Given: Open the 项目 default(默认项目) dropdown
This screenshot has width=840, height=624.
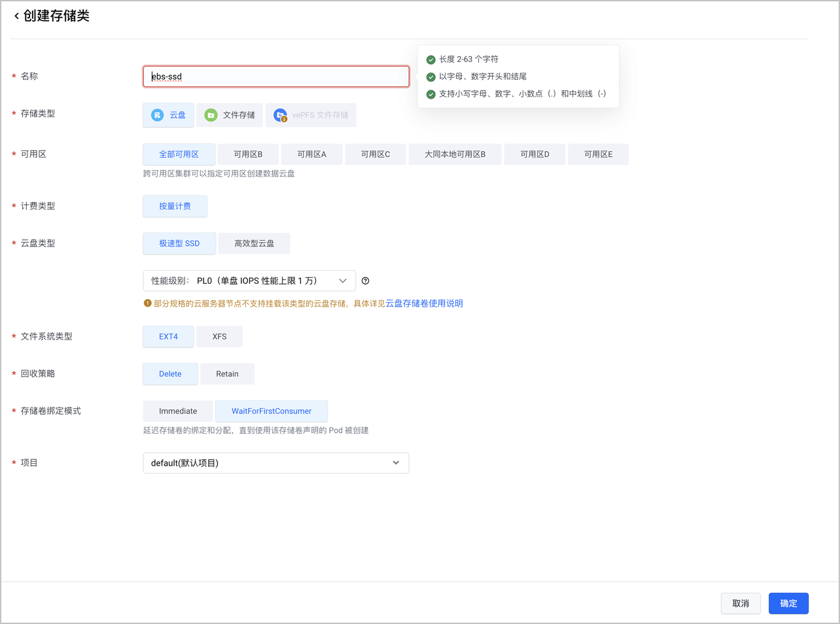Looking at the screenshot, I should pyautogui.click(x=276, y=463).
